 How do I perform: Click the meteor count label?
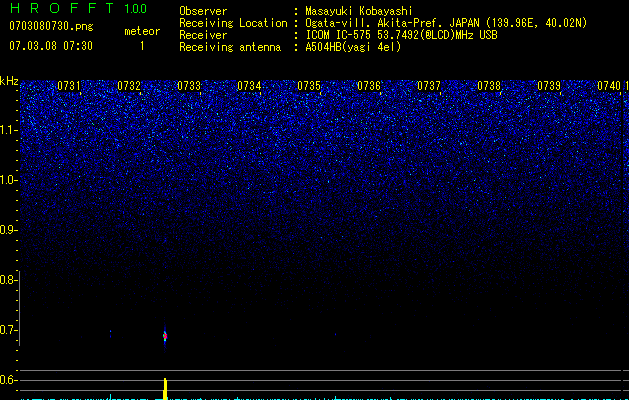tap(142, 31)
